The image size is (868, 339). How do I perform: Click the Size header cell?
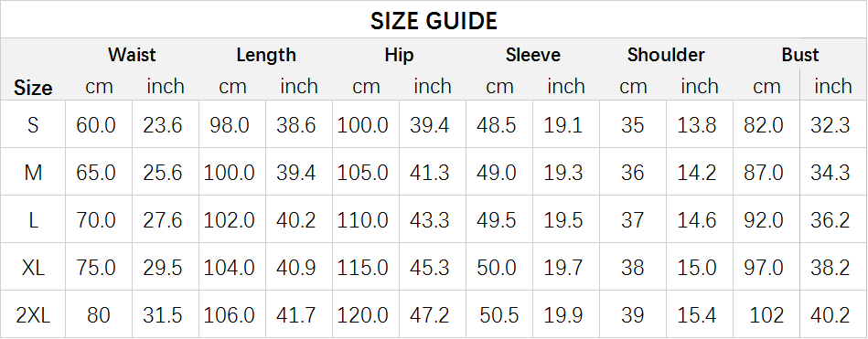(x=33, y=88)
